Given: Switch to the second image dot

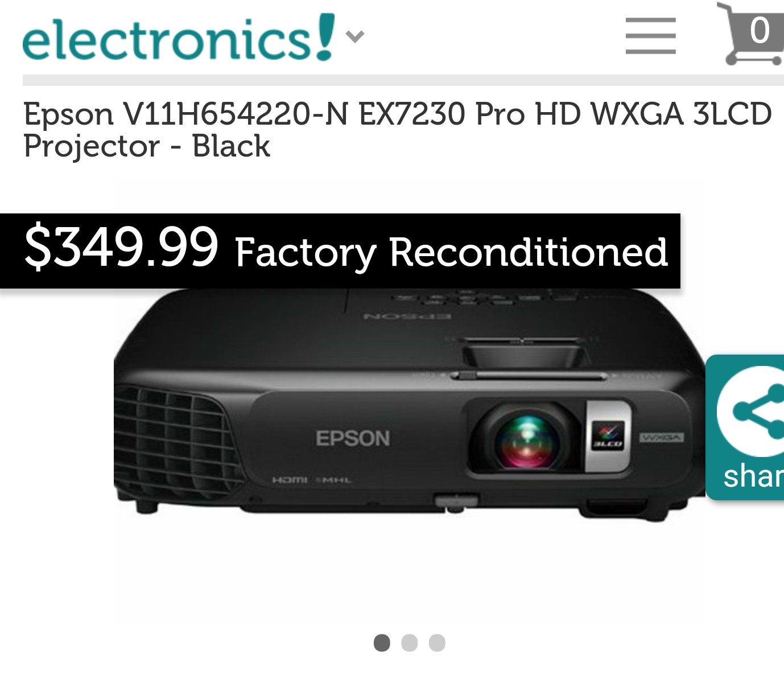Looking at the screenshot, I should (410, 643).
